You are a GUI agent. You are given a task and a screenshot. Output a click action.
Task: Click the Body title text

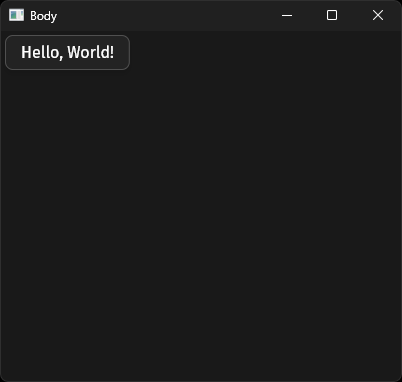point(43,16)
